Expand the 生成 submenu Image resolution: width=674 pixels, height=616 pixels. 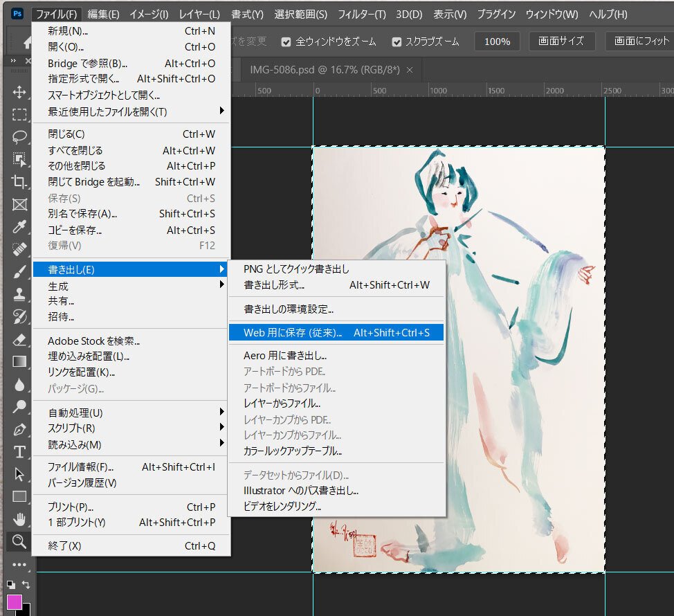pos(131,285)
